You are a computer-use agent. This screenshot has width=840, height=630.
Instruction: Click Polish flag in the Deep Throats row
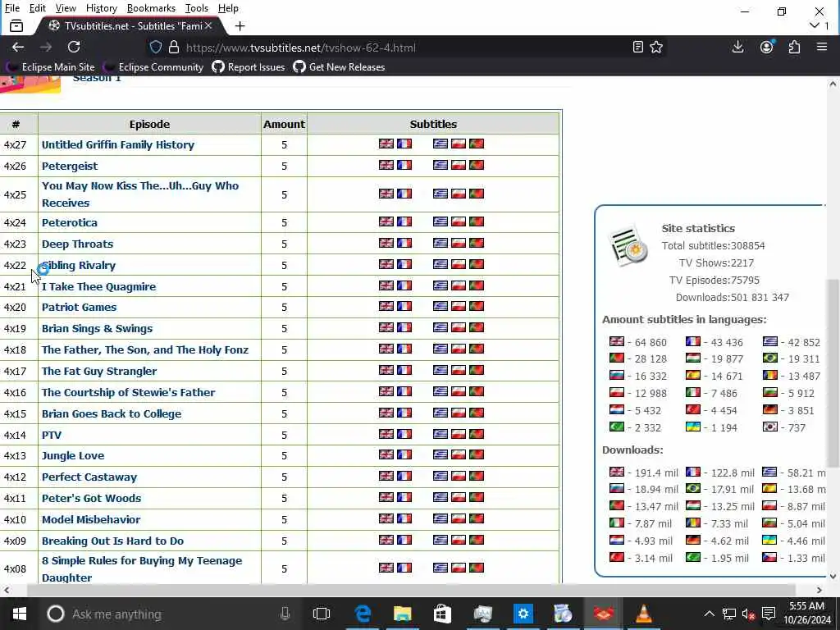point(459,243)
